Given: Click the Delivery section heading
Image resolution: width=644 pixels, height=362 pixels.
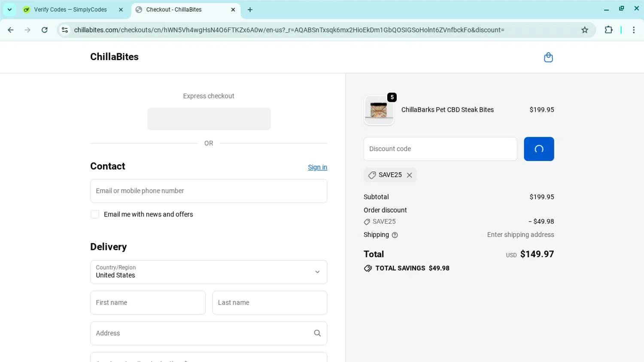Looking at the screenshot, I should pyautogui.click(x=109, y=247).
